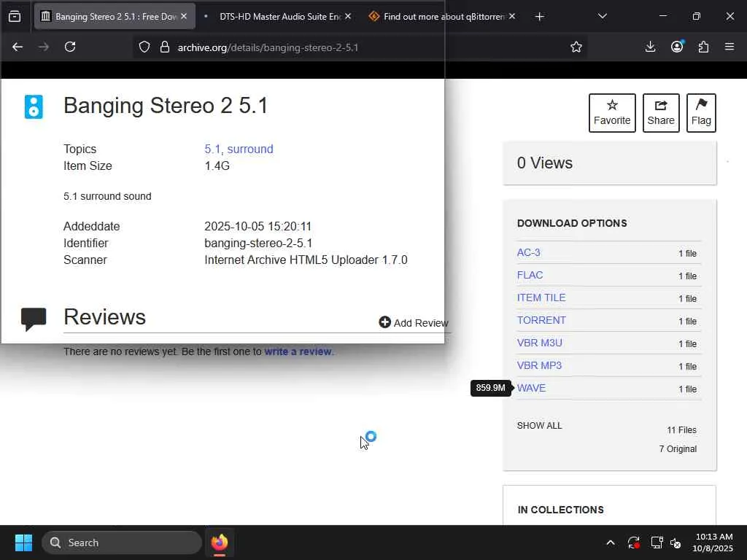Click the 0 Views counter

pos(544,163)
